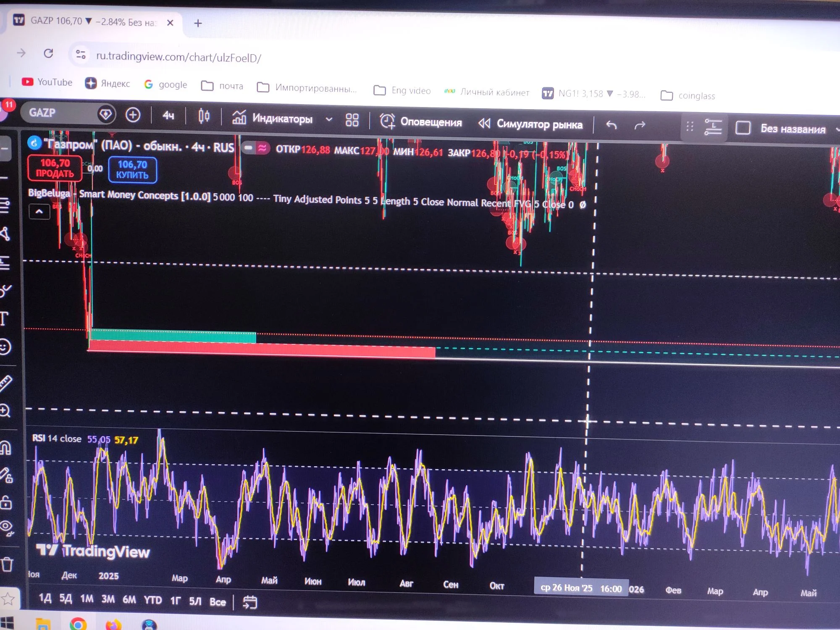Screen dimensions: 840x630
Task: Click the RSI 14 close indicator label
Action: [57, 438]
